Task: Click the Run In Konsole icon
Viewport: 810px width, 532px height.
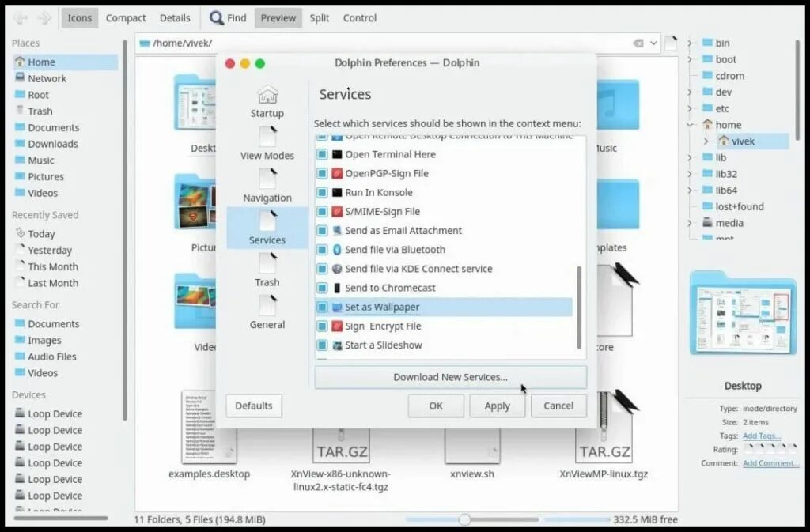Action: (337, 192)
